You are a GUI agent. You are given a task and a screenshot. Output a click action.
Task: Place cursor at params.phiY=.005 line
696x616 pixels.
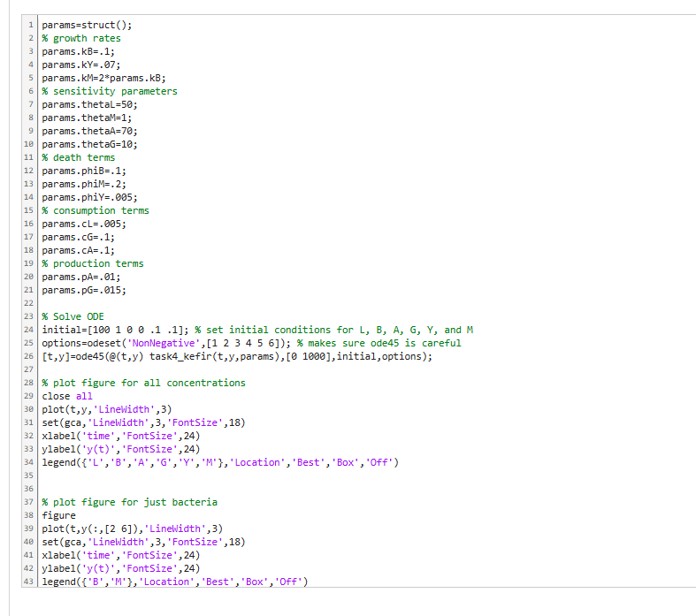tap(89, 197)
